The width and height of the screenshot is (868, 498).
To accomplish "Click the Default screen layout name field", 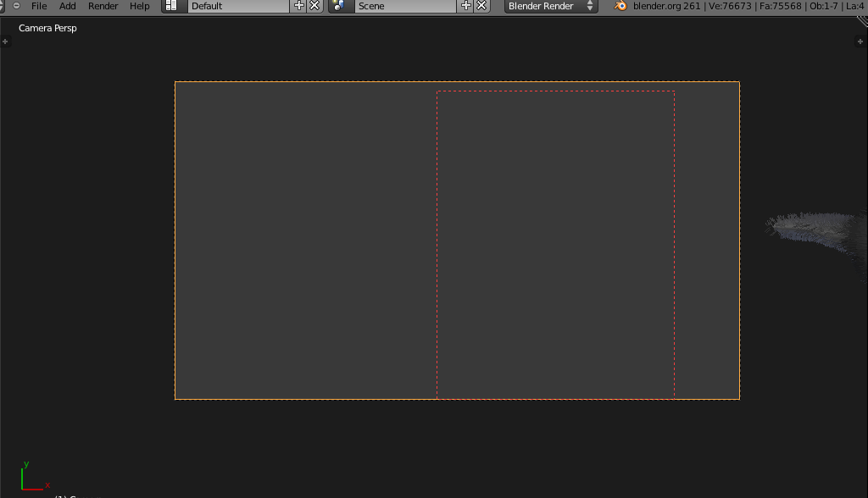I will (238, 6).
